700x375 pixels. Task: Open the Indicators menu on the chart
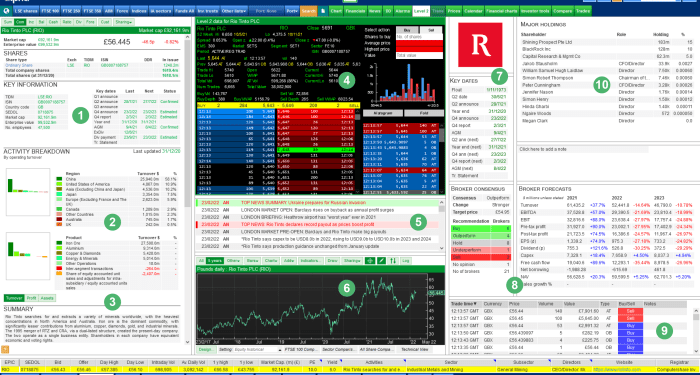click(x=311, y=260)
